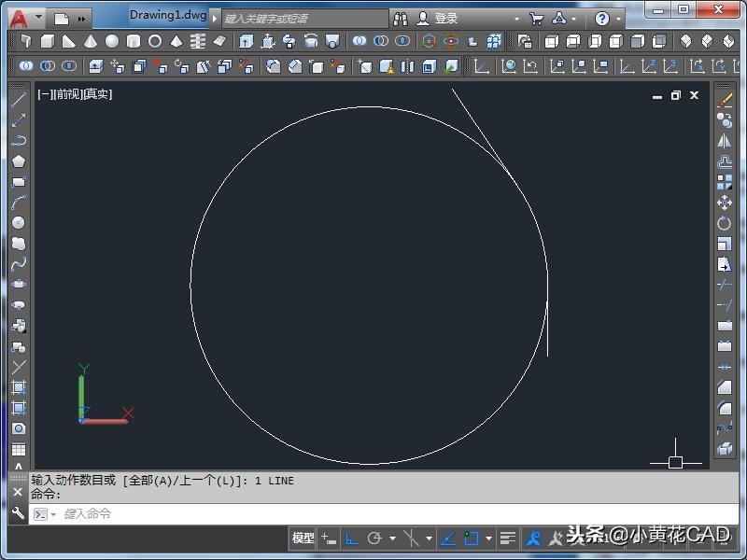Select the Arc tool in draw toolbar
The width and height of the screenshot is (747, 560).
(19, 203)
